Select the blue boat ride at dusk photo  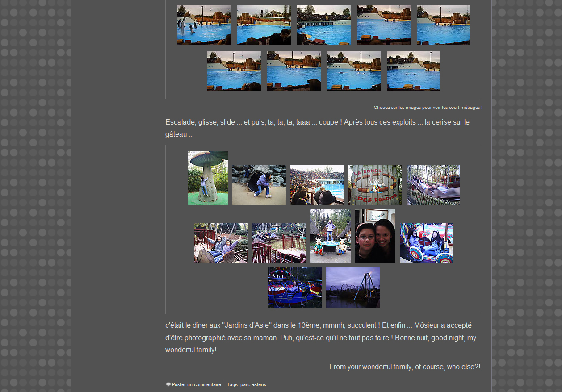(294, 288)
